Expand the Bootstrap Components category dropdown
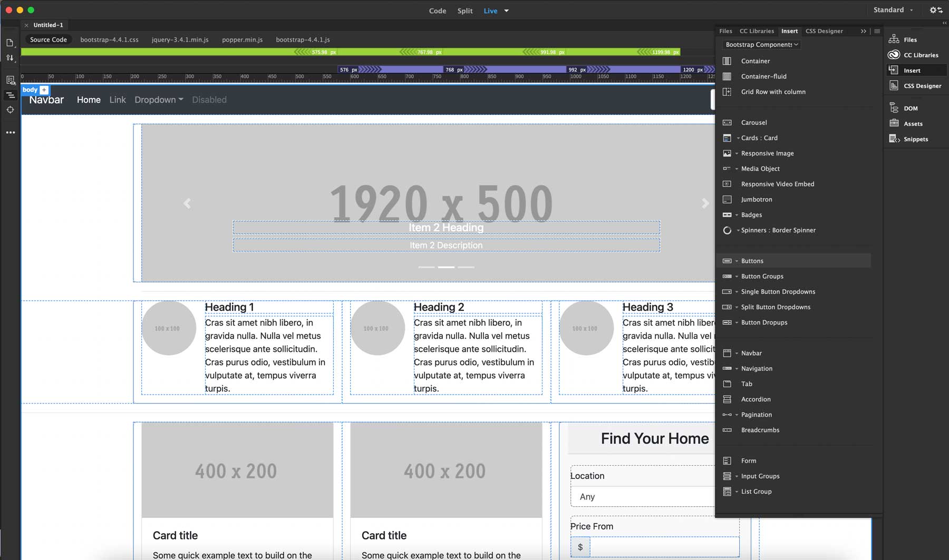 (x=795, y=44)
